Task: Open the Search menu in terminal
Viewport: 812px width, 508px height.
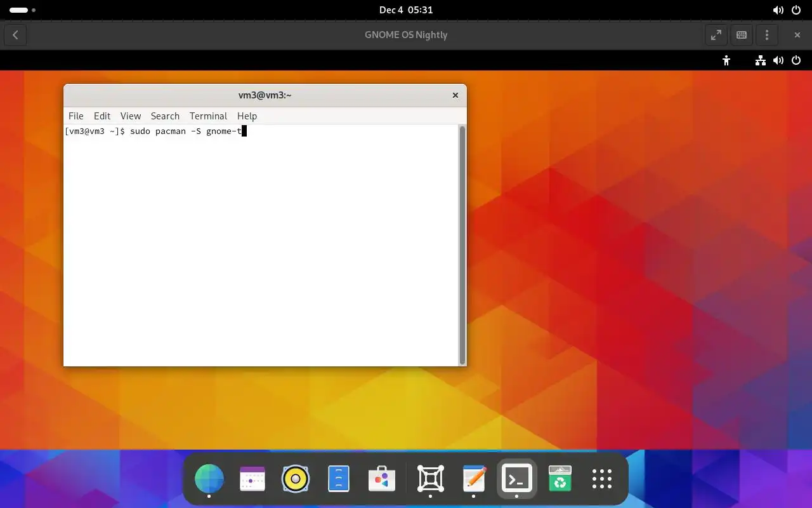Action: [x=165, y=116]
